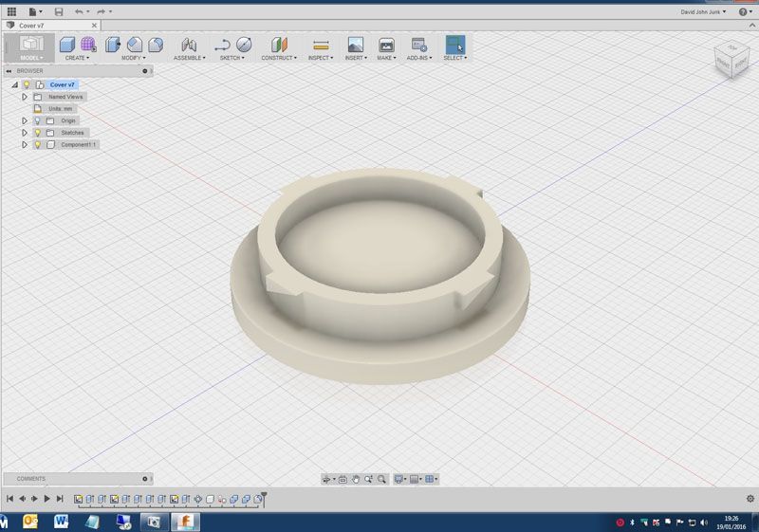Screen dimensions: 759x532
Task: Expand the Component1:1 node
Action: (x=25, y=144)
